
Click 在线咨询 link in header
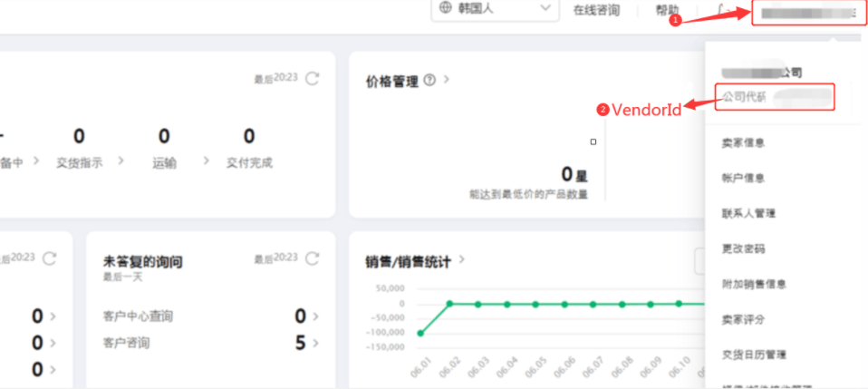tap(596, 10)
